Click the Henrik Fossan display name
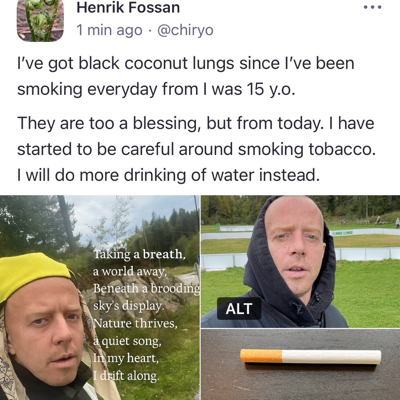The height and width of the screenshot is (400, 400). pos(128,7)
